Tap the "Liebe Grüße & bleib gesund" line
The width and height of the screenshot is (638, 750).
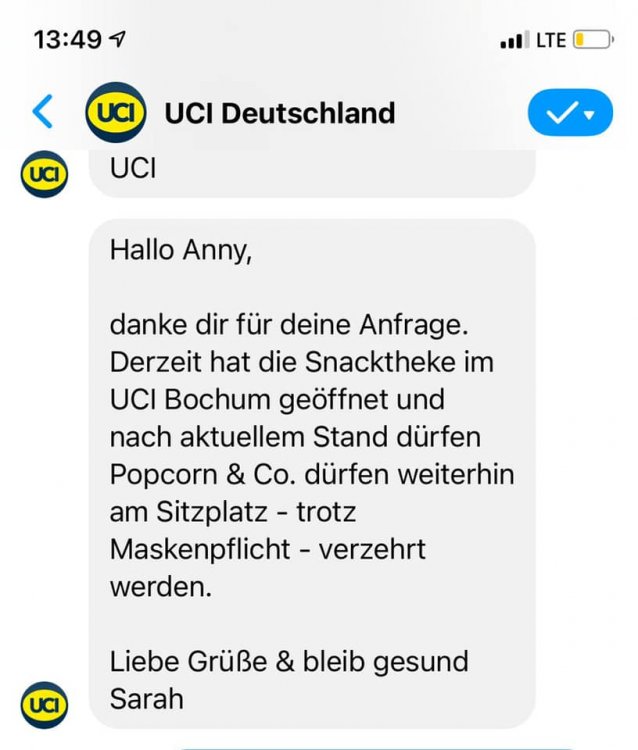pyautogui.click(x=290, y=661)
